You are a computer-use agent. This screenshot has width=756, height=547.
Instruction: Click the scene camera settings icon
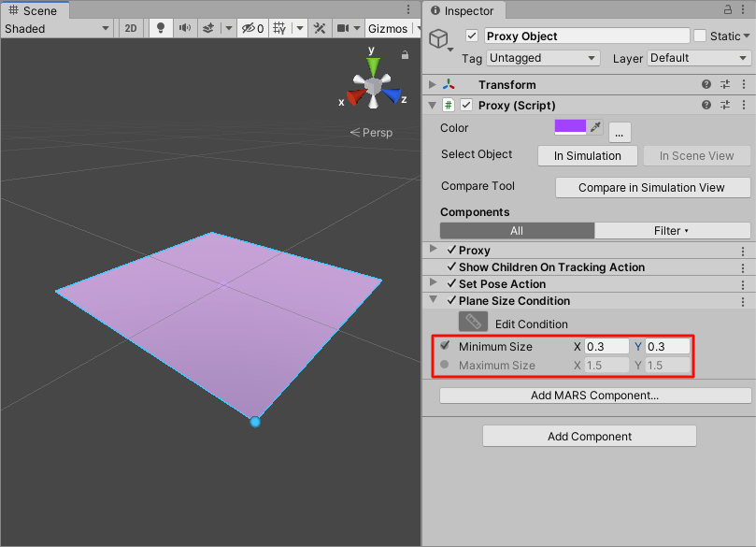(x=343, y=28)
